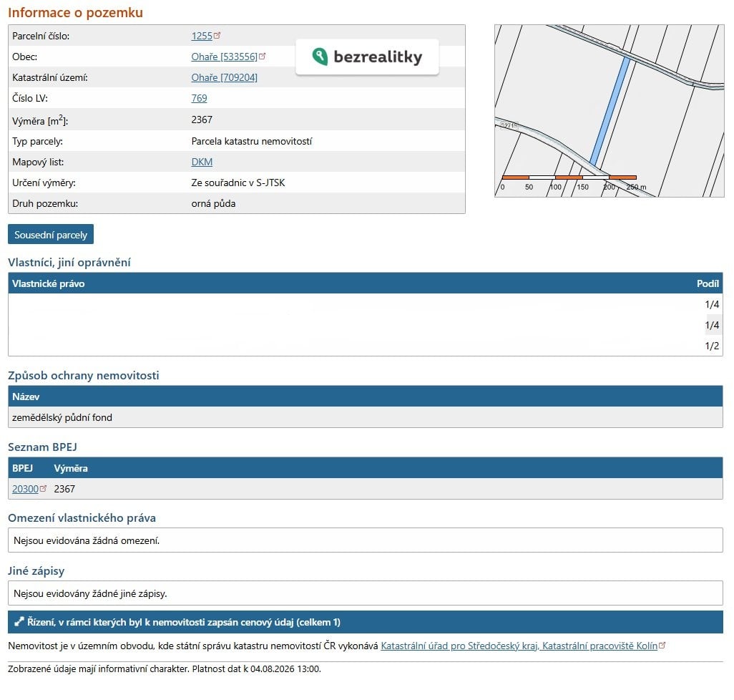Click the bezrealitky watermark text

[378, 57]
